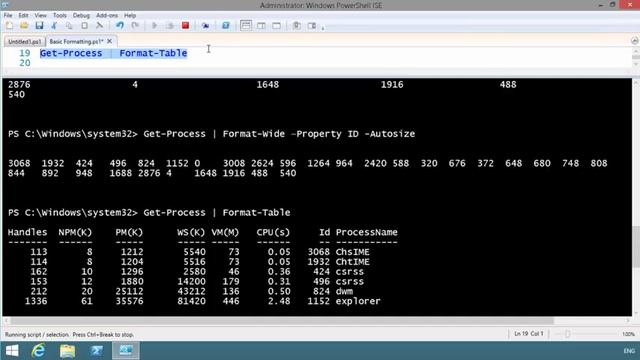
Task: Redo the last undone edit
Action: pyautogui.click(x=135, y=26)
